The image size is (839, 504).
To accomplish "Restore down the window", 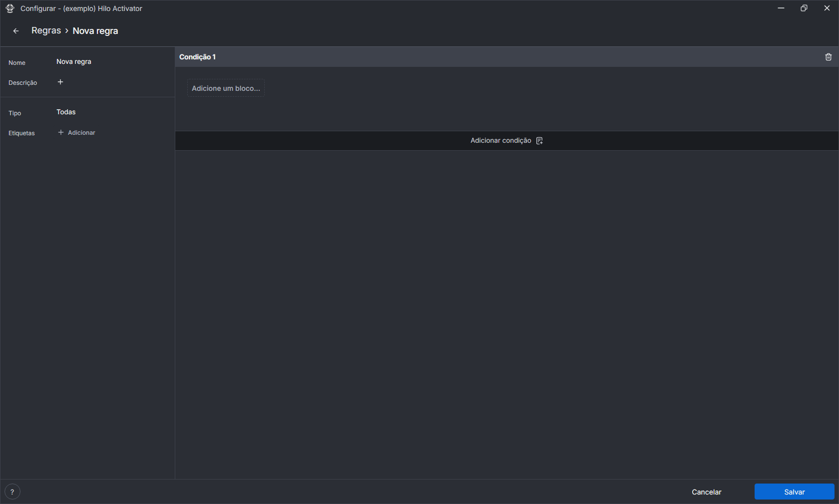I will pos(804,8).
